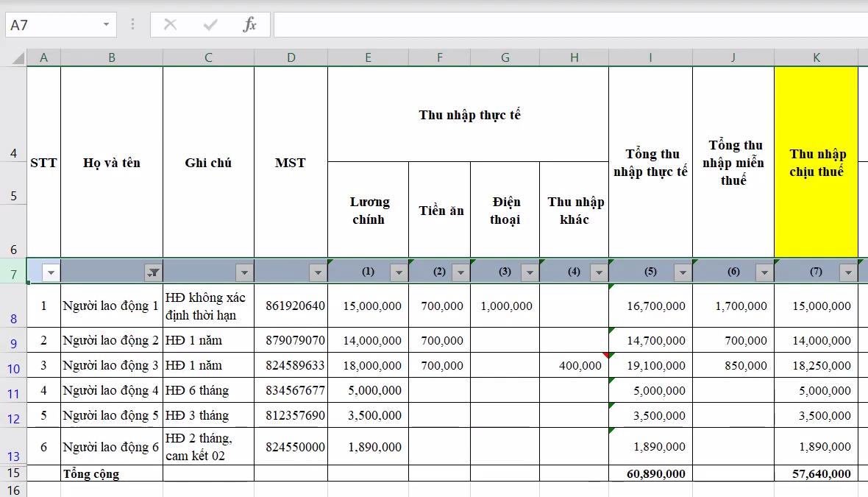This screenshot has height=497, width=868.
Task: Select column K header
Action: (816, 57)
